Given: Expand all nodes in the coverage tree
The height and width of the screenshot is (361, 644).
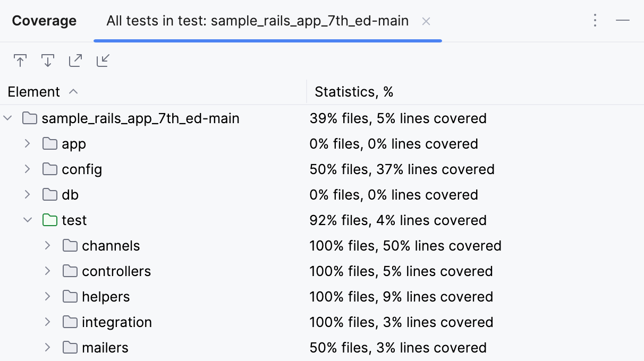Looking at the screenshot, I should tap(48, 60).
